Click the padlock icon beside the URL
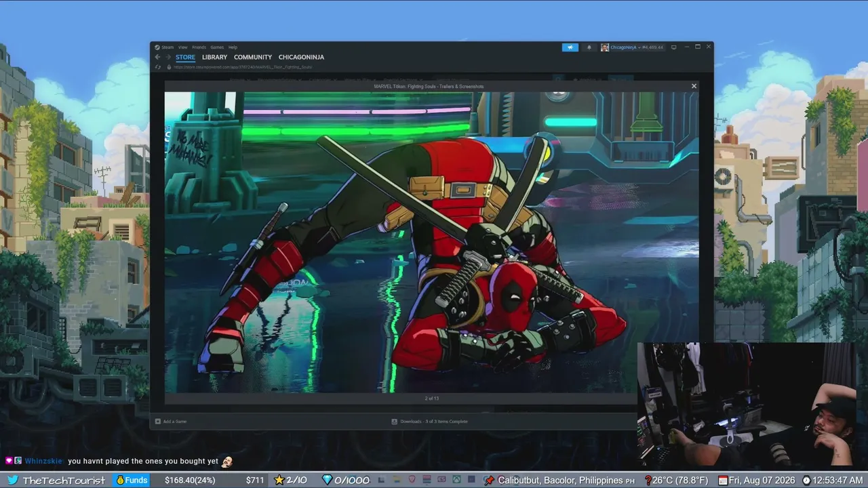The width and height of the screenshot is (868, 488). 168,67
